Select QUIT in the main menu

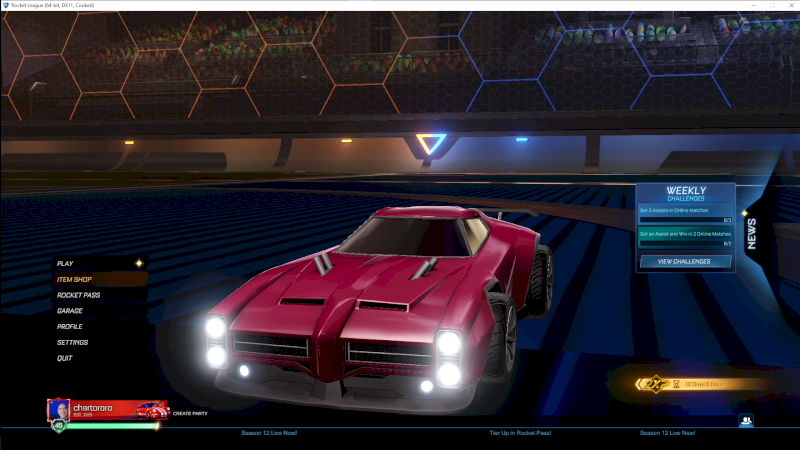coord(65,358)
